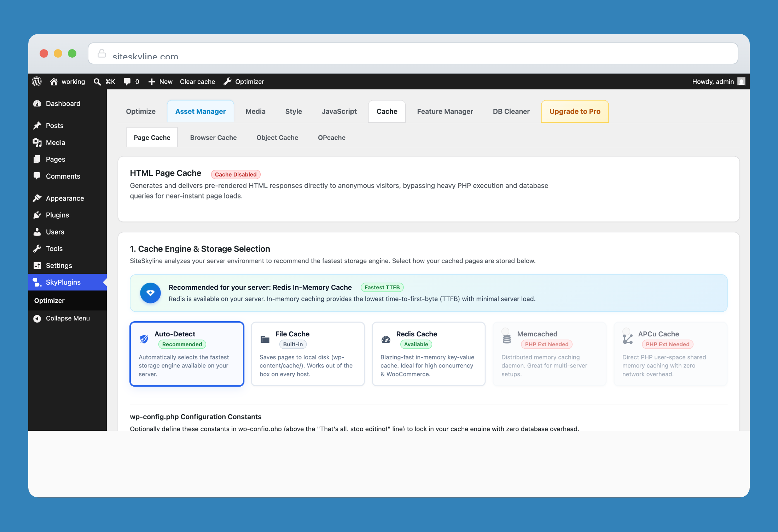The width and height of the screenshot is (778, 532).
Task: Click the comments bubble icon in admin bar
Action: 127,82
